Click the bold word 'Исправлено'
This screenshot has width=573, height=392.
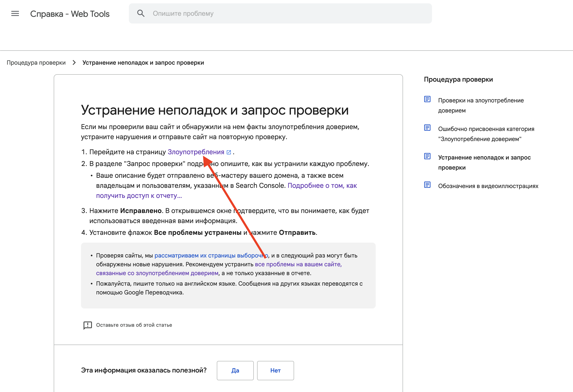(141, 211)
